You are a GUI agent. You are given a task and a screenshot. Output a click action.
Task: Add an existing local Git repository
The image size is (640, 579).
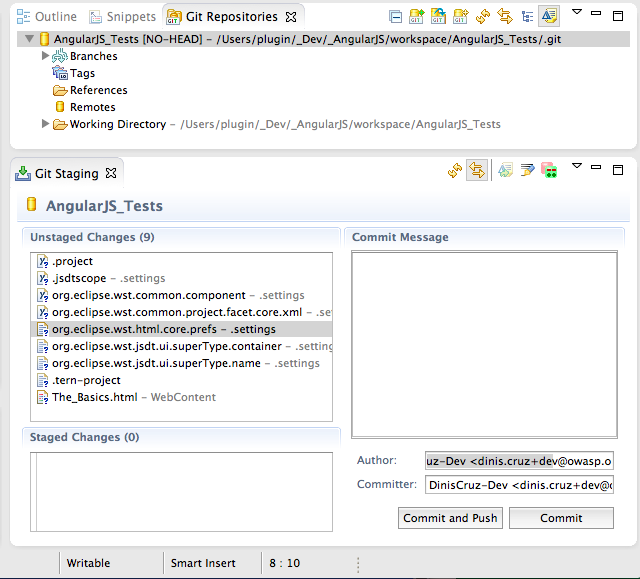[416, 17]
